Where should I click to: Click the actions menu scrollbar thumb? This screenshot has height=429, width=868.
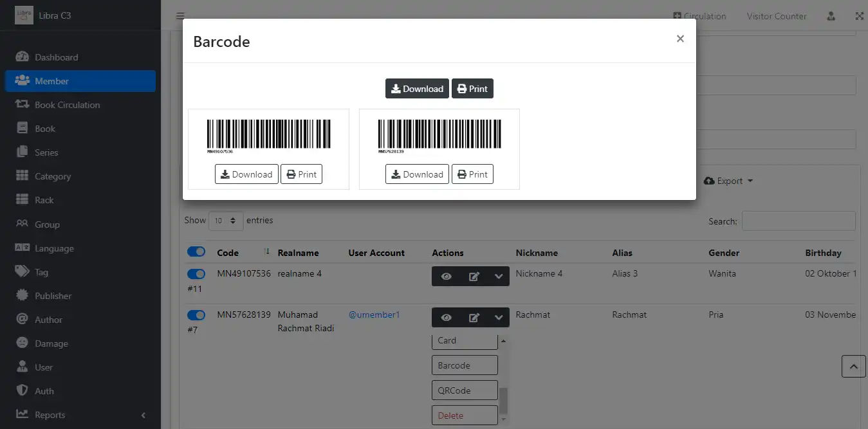tap(504, 401)
